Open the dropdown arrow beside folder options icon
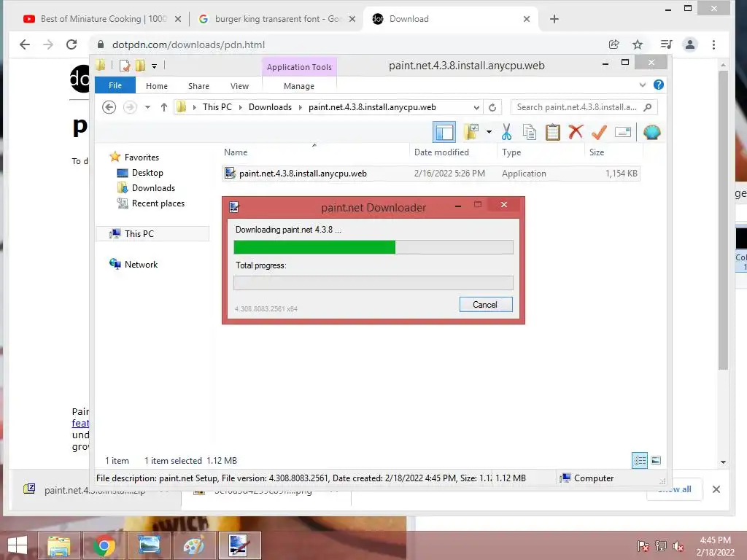 click(x=489, y=132)
